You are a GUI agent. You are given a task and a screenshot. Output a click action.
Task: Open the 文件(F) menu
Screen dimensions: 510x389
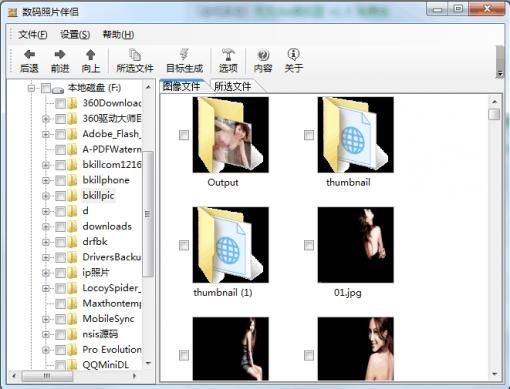tap(33, 34)
